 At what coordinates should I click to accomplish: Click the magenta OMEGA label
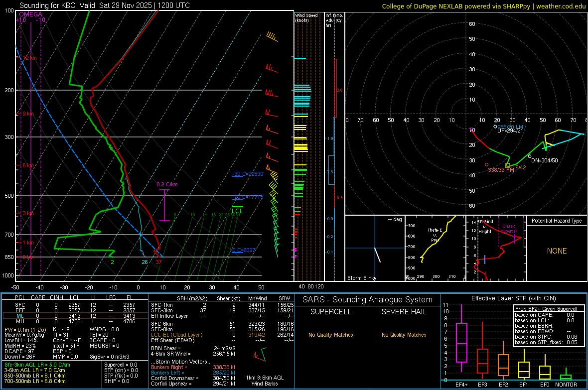(30, 14)
